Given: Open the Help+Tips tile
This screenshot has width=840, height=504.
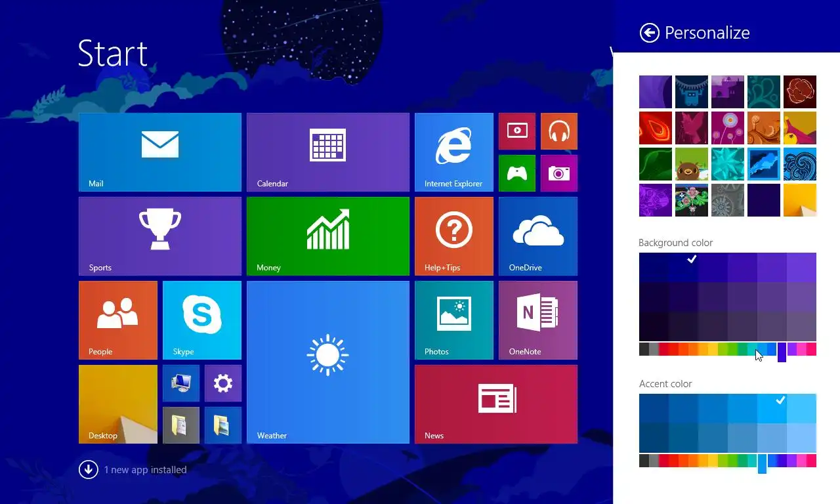Looking at the screenshot, I should [x=454, y=236].
